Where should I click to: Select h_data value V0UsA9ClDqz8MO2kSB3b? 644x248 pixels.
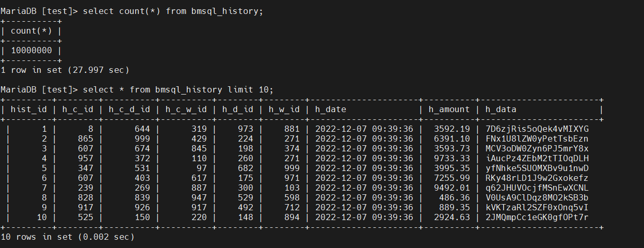537,198
